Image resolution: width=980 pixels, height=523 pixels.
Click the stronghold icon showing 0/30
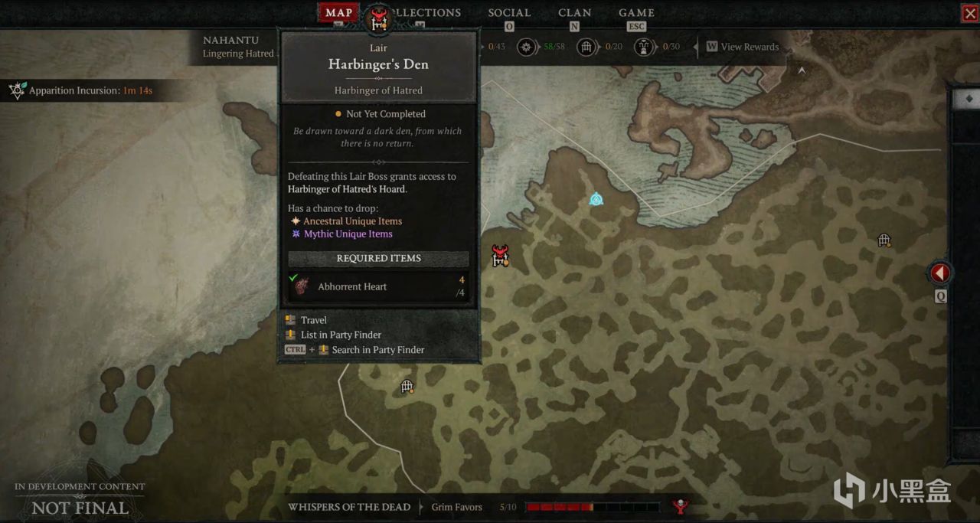(x=644, y=47)
